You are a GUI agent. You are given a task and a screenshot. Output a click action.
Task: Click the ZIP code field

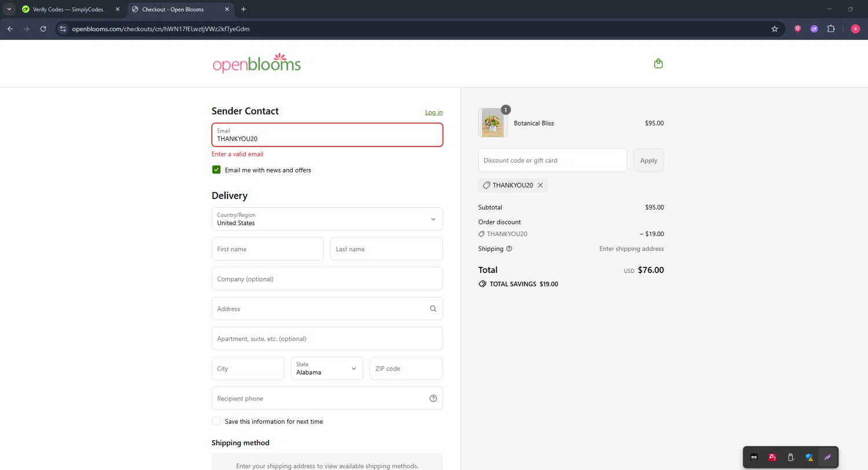406,369
